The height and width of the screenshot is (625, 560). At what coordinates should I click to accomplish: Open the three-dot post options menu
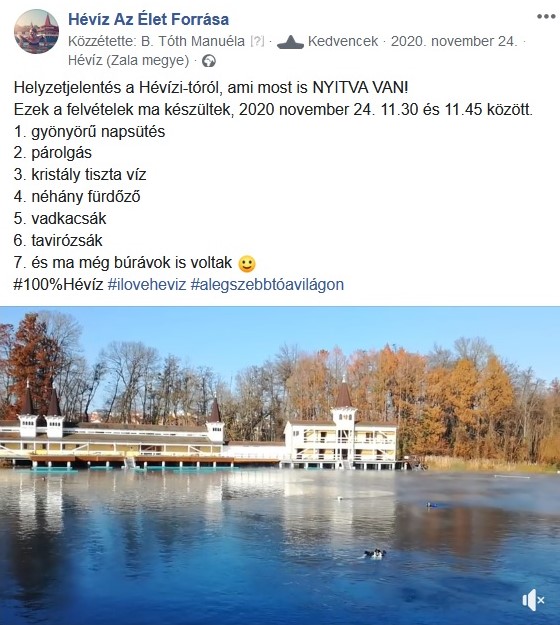[x=546, y=16]
